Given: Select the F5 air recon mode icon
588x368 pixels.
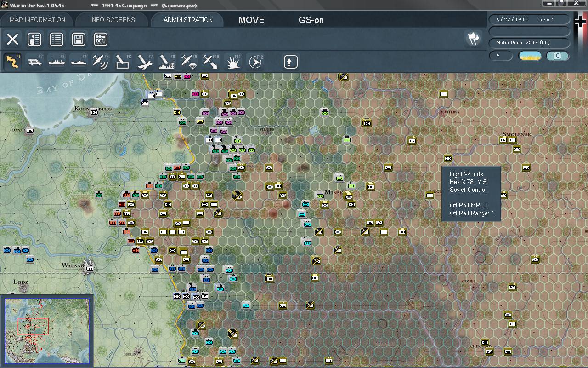Looking at the screenshot, I should click(x=101, y=62).
